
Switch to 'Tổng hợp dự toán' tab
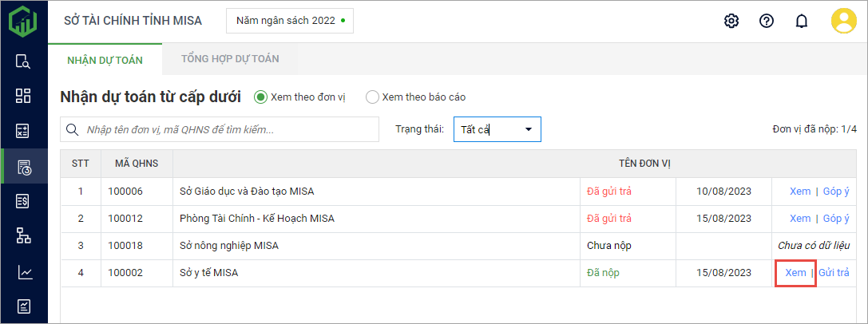229,58
